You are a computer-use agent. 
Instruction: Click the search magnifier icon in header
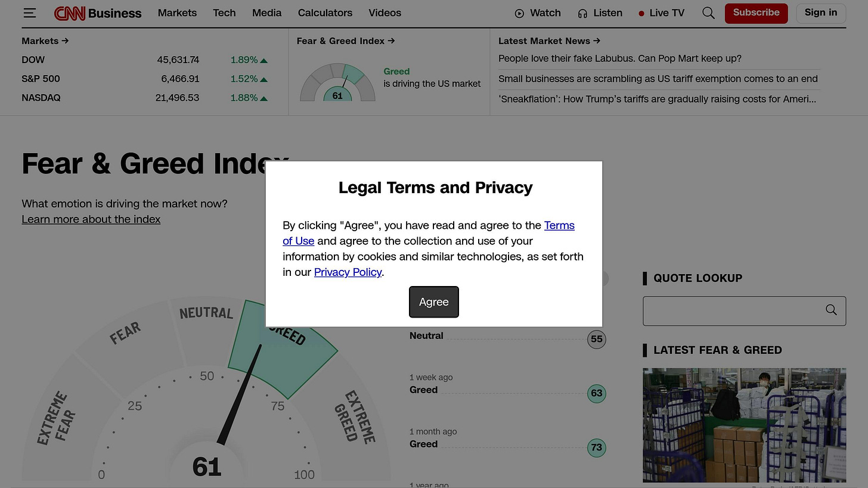[x=708, y=13]
